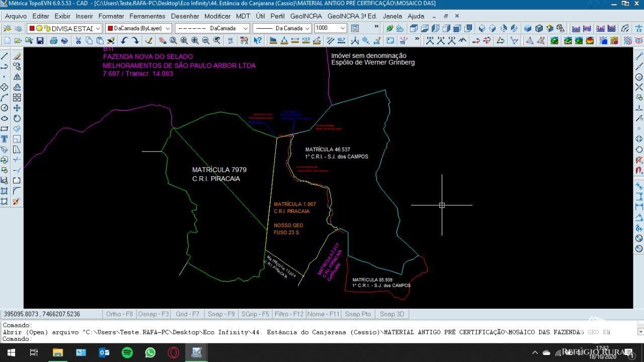Click the Undo arrow icon
The width and height of the screenshot is (644, 362).
coord(124,41)
